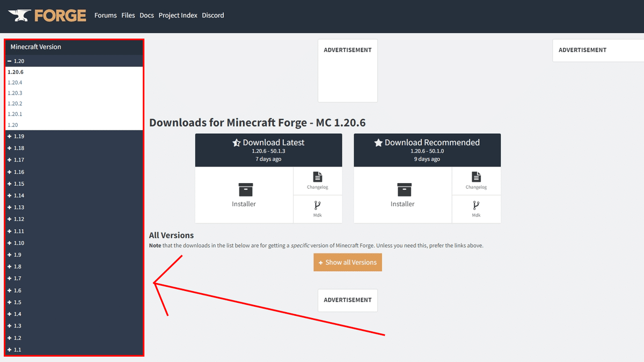Screen dimensions: 644x362
Task: Click the Download Latest header
Action: [x=268, y=150]
